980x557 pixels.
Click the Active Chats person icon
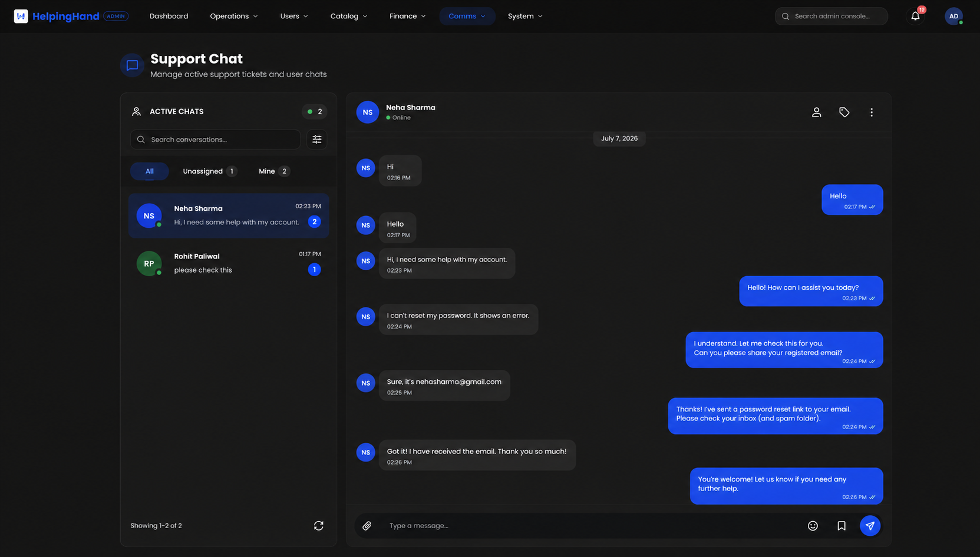click(136, 111)
